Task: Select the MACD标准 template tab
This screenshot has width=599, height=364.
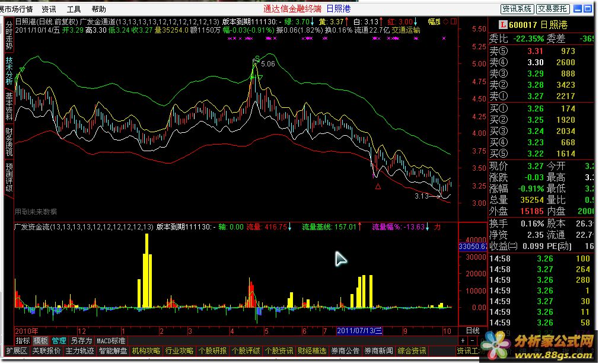Action: point(111,341)
